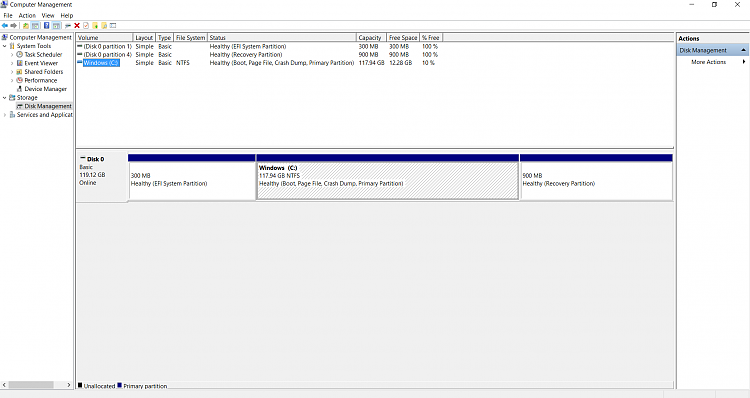Click the Event Viewer icon in tree
The image size is (750, 398).
20,63
